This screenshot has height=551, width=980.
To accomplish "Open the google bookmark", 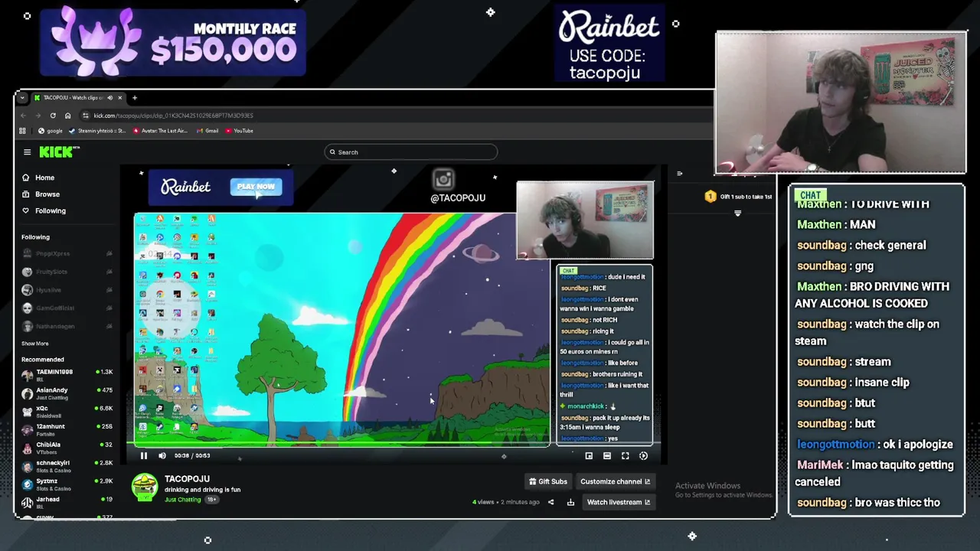I will (x=50, y=131).
